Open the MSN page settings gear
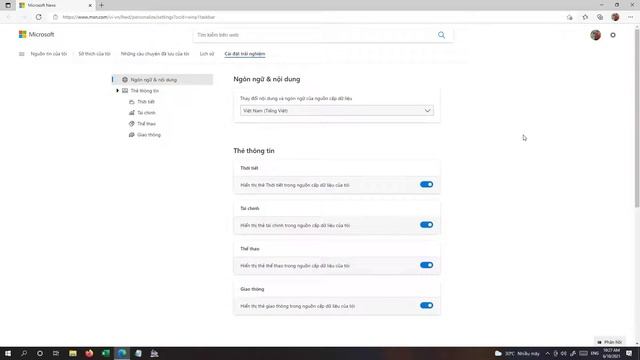 (x=613, y=35)
